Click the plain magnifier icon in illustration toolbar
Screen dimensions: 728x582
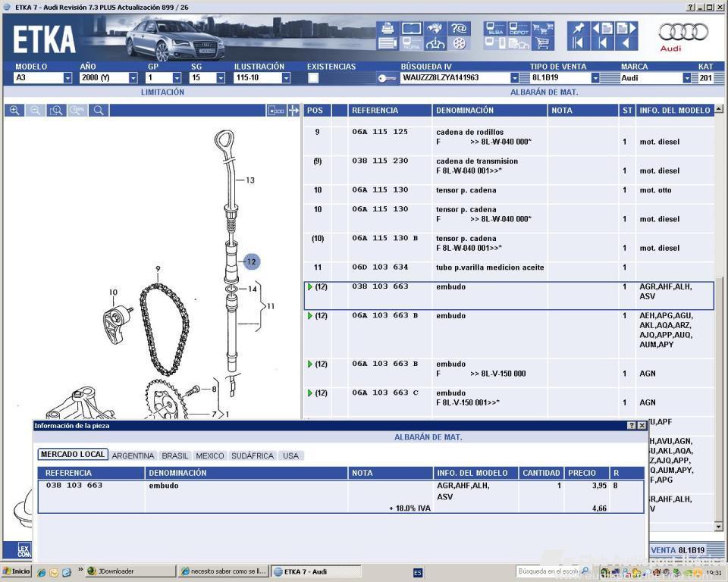coord(98,111)
